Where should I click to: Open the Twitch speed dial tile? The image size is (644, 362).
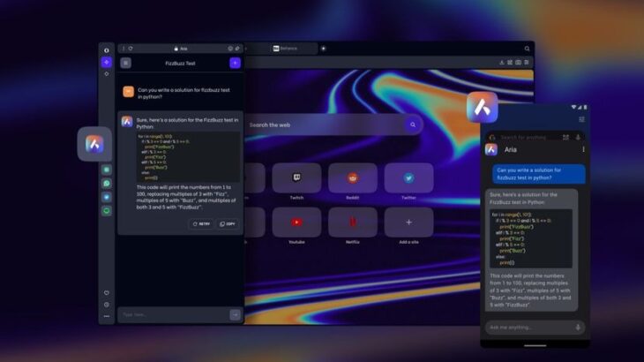(x=296, y=181)
